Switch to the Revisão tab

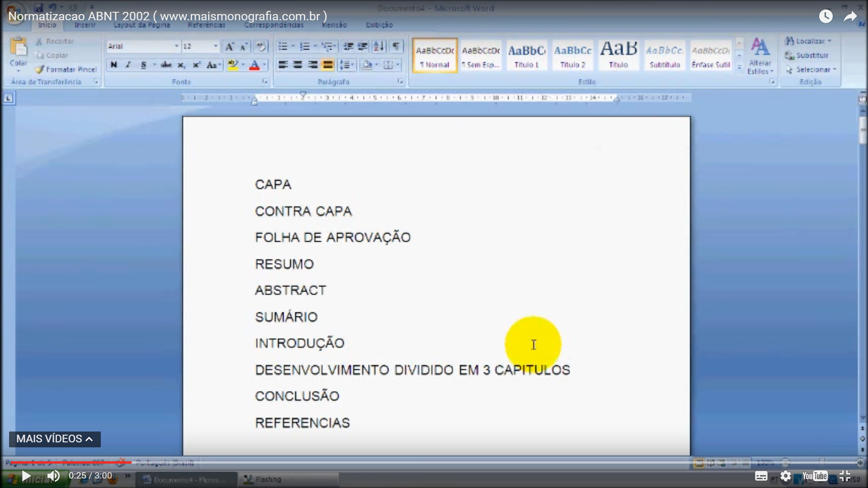(335, 25)
